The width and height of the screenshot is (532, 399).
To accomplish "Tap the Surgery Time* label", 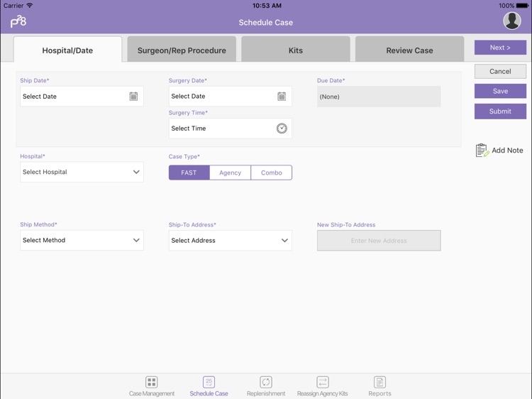I will pos(188,113).
